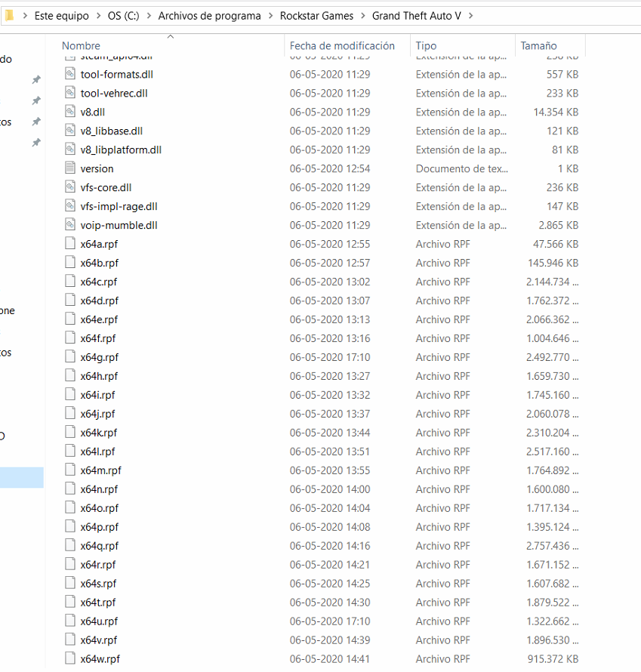Select the file name x64v.rpf
Screen dimensions: 641x672
(99, 640)
